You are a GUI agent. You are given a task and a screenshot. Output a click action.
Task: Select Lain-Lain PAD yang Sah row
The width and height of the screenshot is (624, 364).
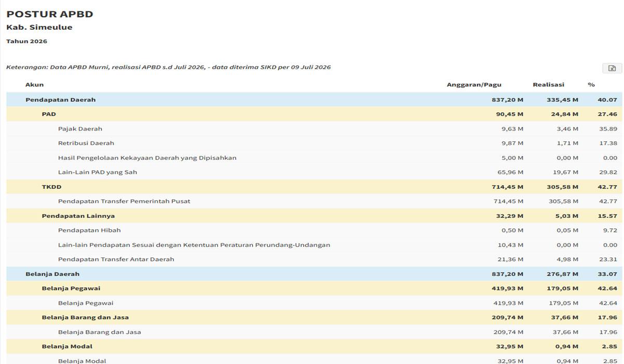pyautogui.click(x=315, y=172)
